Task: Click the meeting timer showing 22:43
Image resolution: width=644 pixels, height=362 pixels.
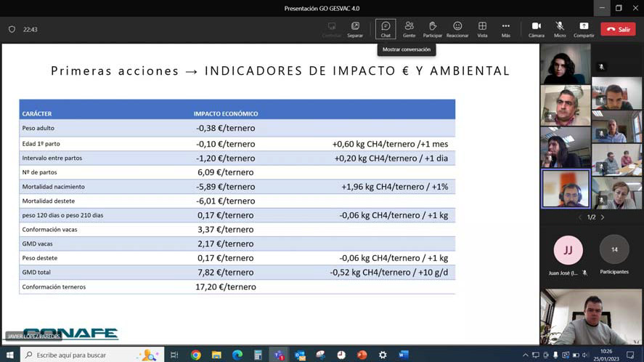Action: click(x=30, y=29)
